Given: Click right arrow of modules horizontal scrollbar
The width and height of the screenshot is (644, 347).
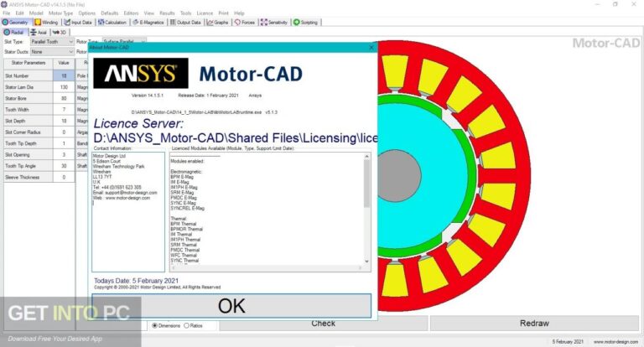Looking at the screenshot, I should (361, 267).
